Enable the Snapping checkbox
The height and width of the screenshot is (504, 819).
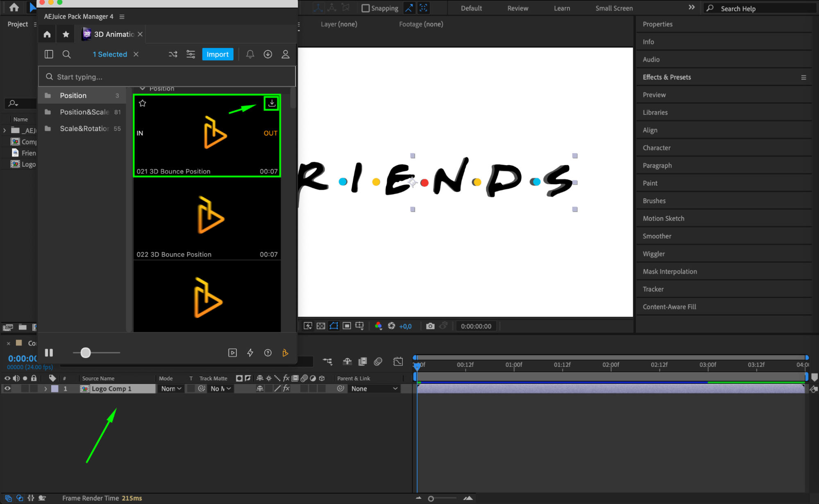coord(365,8)
